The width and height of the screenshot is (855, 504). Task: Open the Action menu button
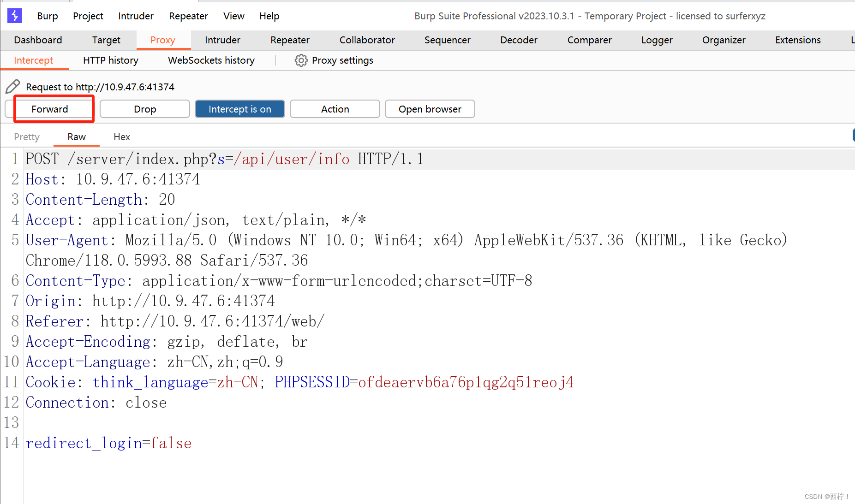[x=335, y=109]
